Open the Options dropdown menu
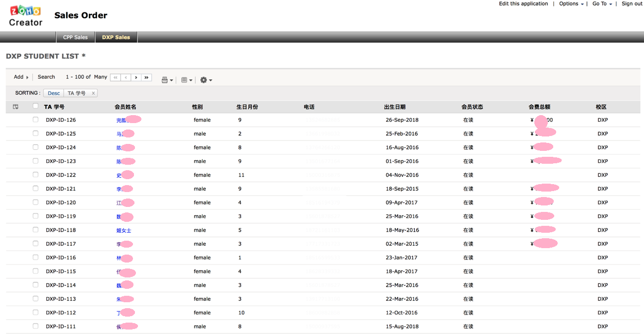The height and width of the screenshot is (334, 644). pyautogui.click(x=571, y=4)
